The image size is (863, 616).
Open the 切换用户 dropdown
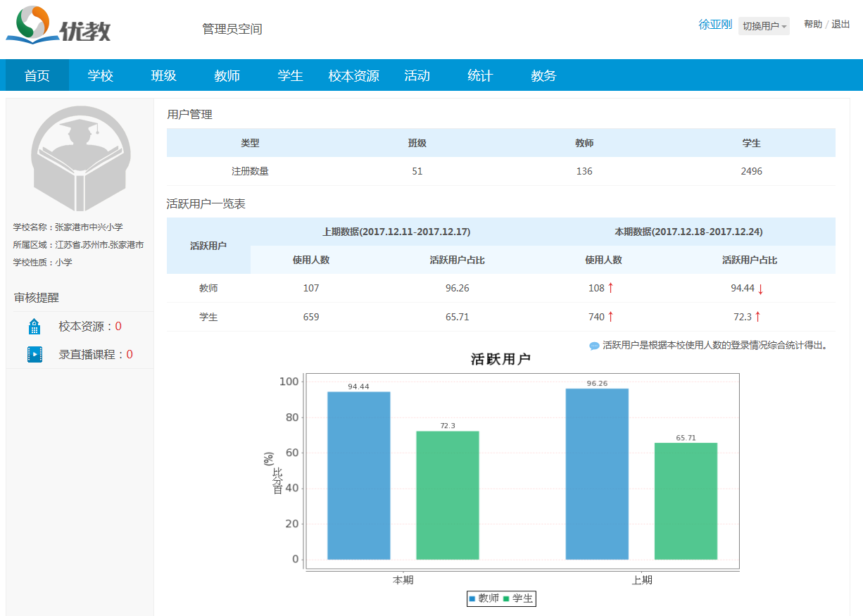[764, 26]
